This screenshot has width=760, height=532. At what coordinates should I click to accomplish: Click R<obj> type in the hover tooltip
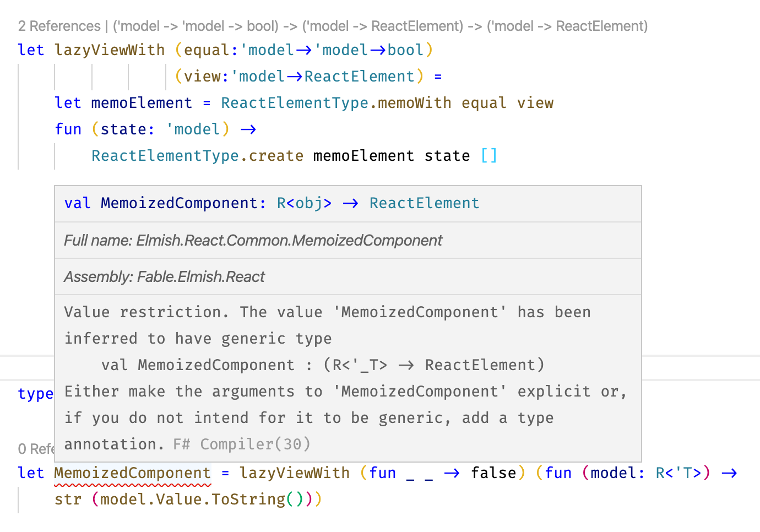(x=303, y=203)
